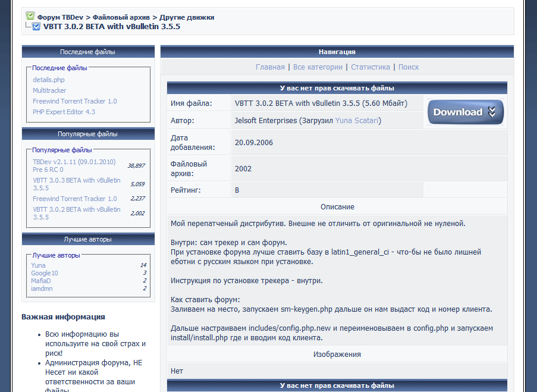Image resolution: width=537 pixels, height=392 pixels.
Task: Open PHP Expert Editor 4.3 link
Action: (64, 112)
